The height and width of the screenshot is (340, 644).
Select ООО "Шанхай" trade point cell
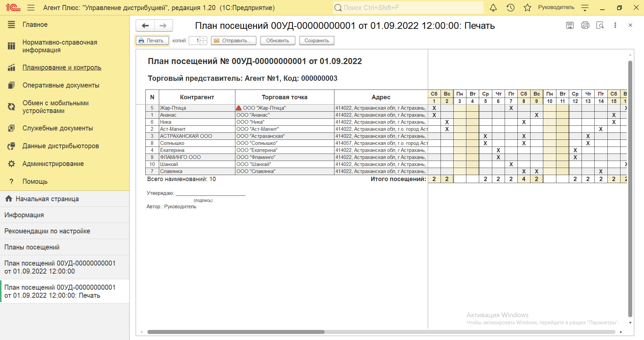[285, 164]
